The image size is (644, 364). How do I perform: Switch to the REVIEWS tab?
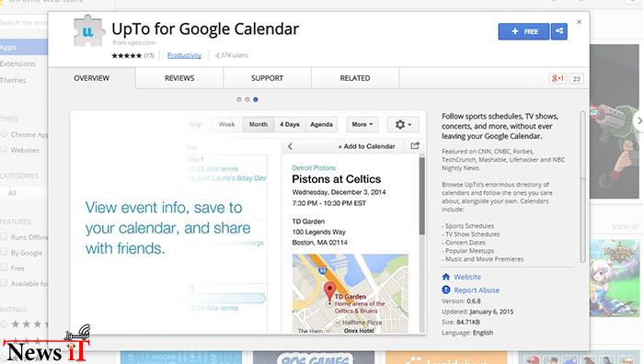tap(179, 78)
